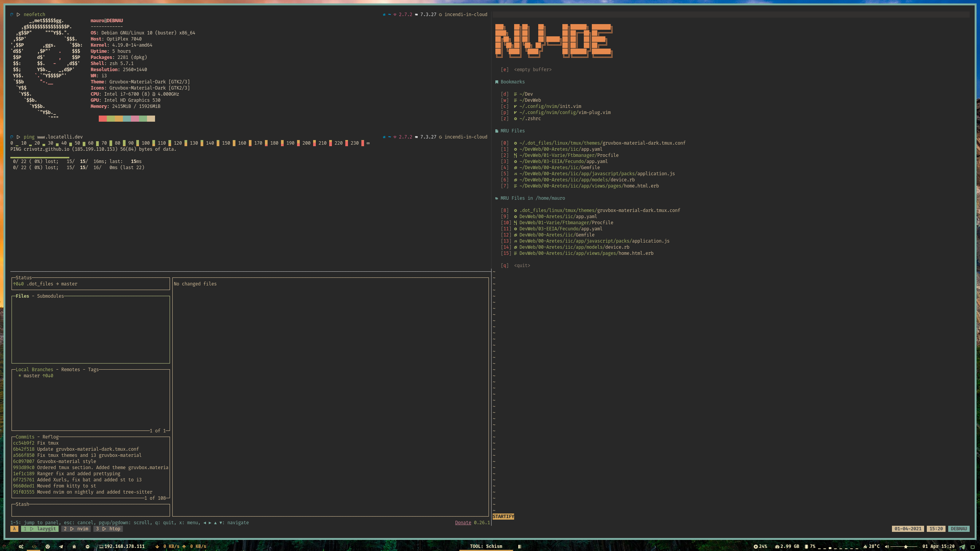This screenshot has height=551, width=980.
Task: Open the [e] empty buffer entry in Startify
Action: pos(526,70)
